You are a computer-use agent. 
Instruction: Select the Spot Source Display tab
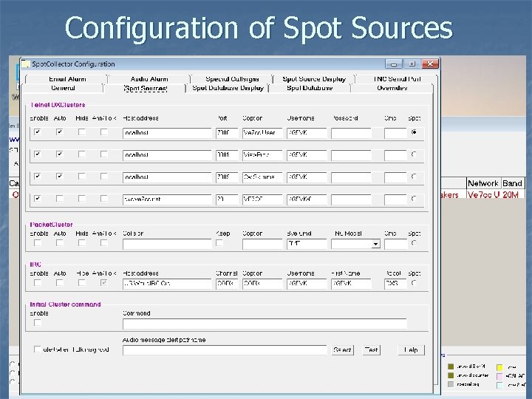click(x=314, y=79)
